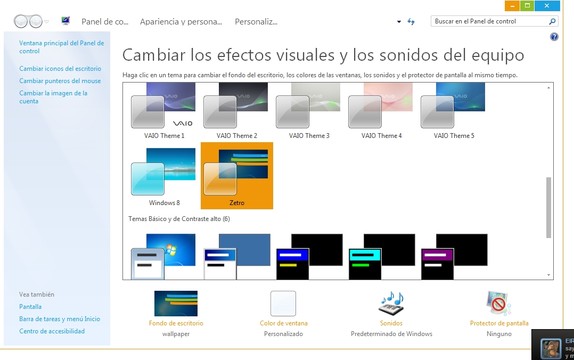Open Cambiar punteros del mouse link
The height and width of the screenshot is (360, 574).
click(x=60, y=81)
